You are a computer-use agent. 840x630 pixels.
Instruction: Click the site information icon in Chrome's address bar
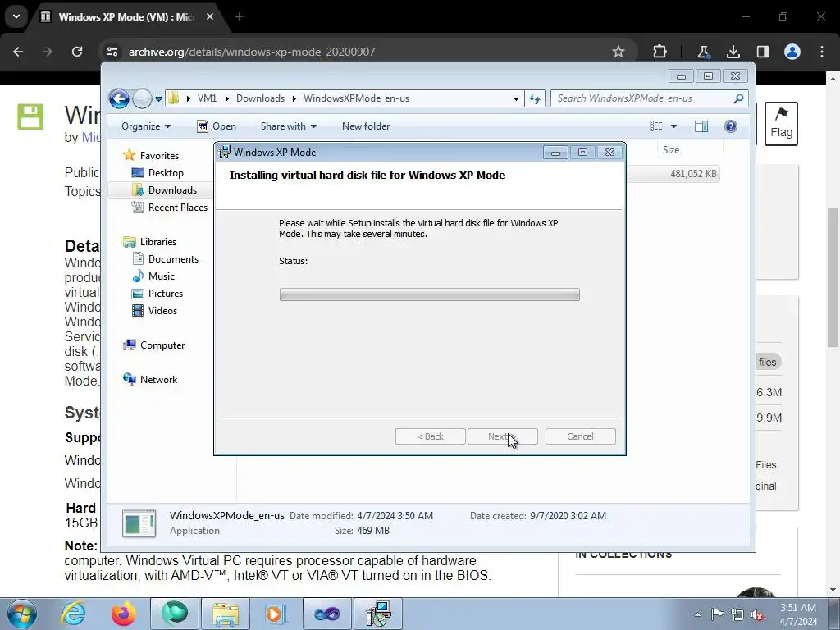coord(112,52)
